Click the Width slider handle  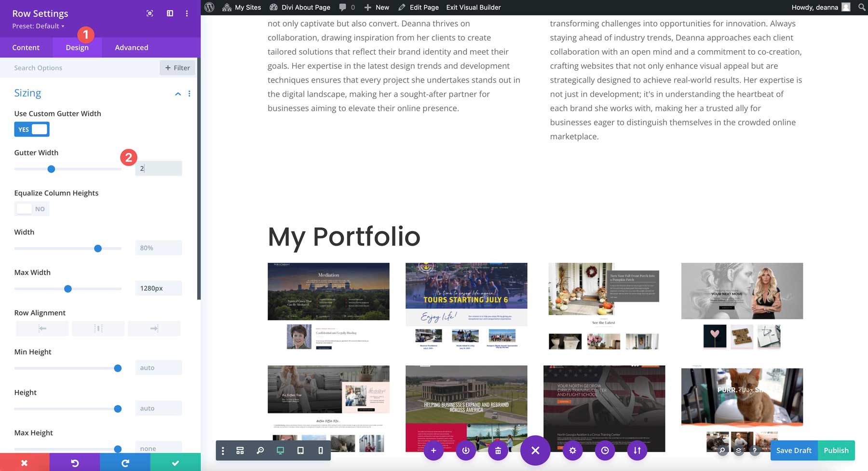click(x=98, y=248)
